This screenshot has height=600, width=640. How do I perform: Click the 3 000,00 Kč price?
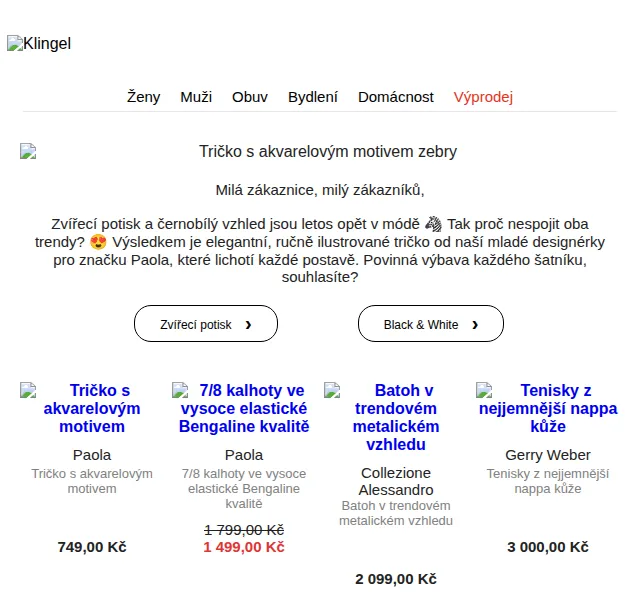point(548,547)
